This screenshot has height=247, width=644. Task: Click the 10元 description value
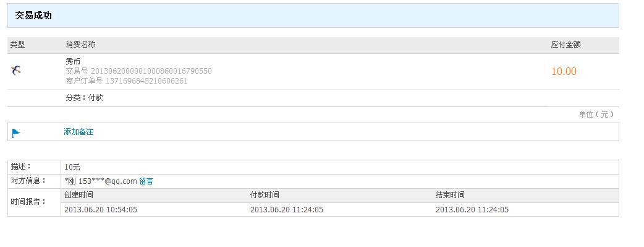click(x=72, y=167)
